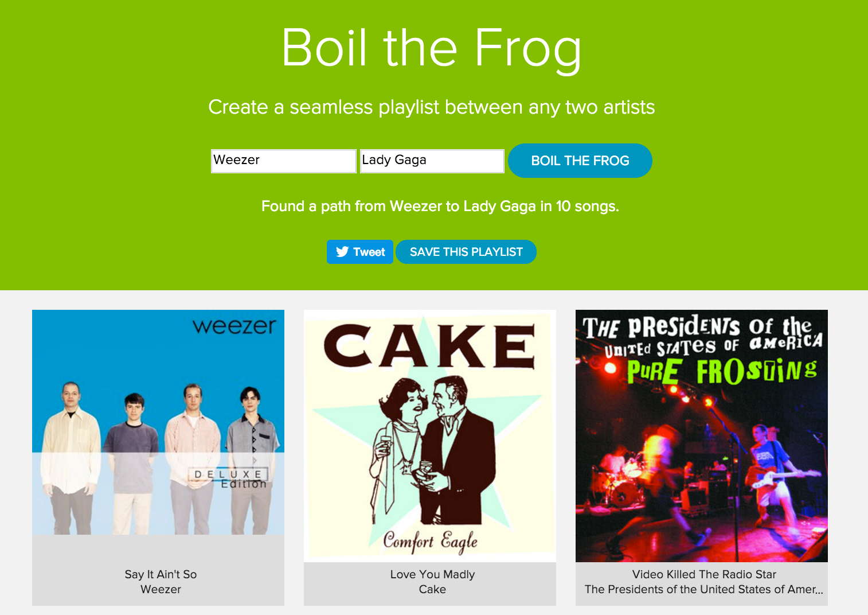Click the Love You Madly song title
This screenshot has height=615, width=868.
[432, 574]
